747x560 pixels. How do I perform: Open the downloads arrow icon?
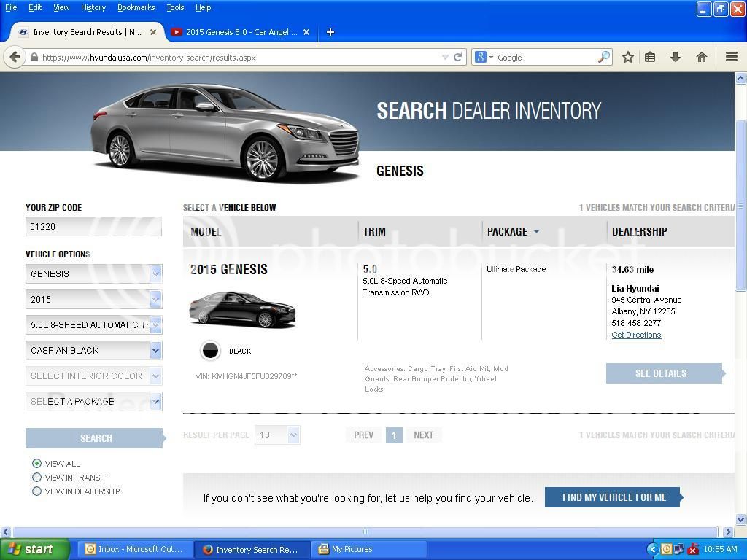(675, 57)
